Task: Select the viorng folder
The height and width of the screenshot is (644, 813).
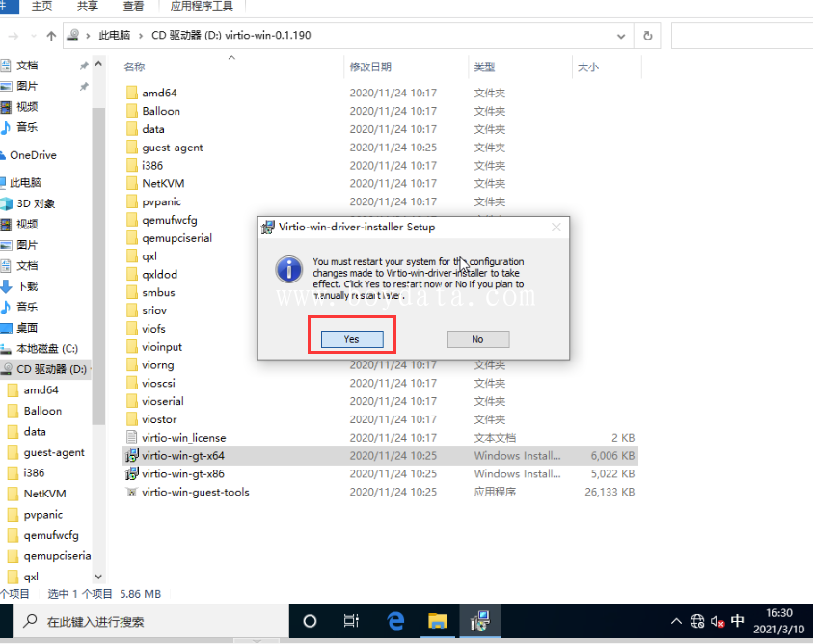Action: (158, 365)
